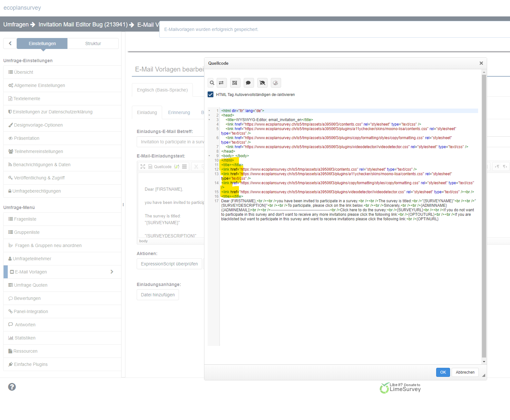This screenshot has width=510, height=420.
Task: Expand E-Mail Vorlagen submenu chevron
Action: tap(112, 272)
